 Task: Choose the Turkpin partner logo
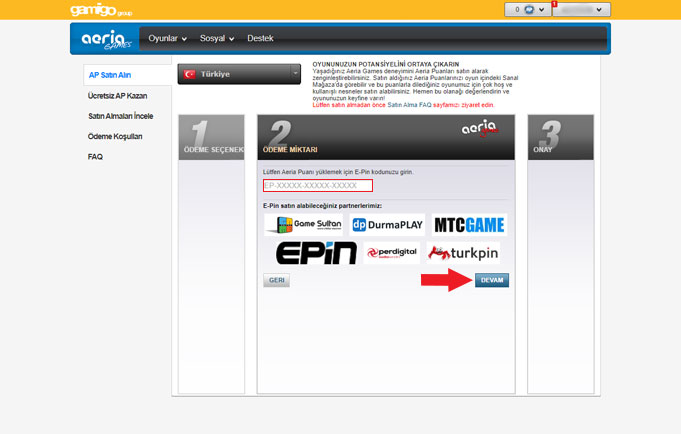[463, 253]
